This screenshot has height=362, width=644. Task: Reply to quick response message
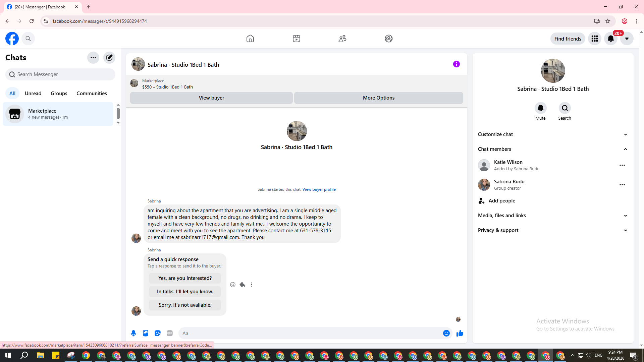pyautogui.click(x=242, y=285)
